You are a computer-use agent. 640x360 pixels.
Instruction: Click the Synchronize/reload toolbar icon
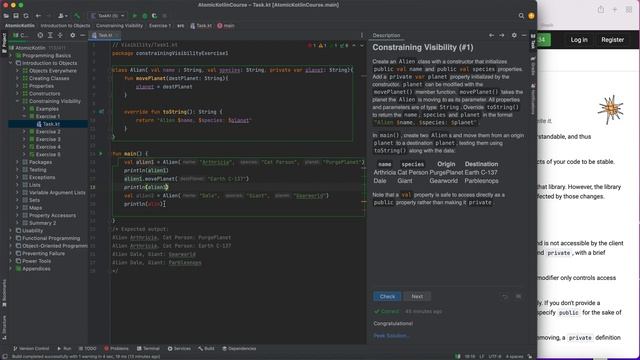point(26,16)
